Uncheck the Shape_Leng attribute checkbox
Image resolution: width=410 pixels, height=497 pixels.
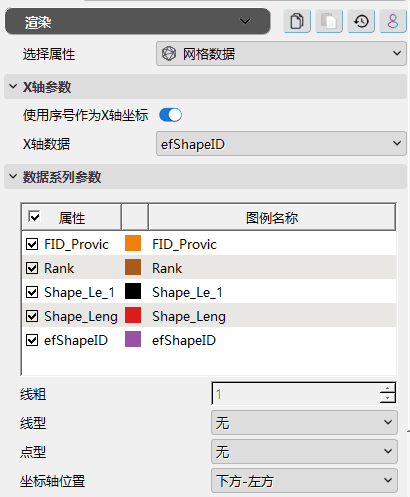tap(32, 316)
